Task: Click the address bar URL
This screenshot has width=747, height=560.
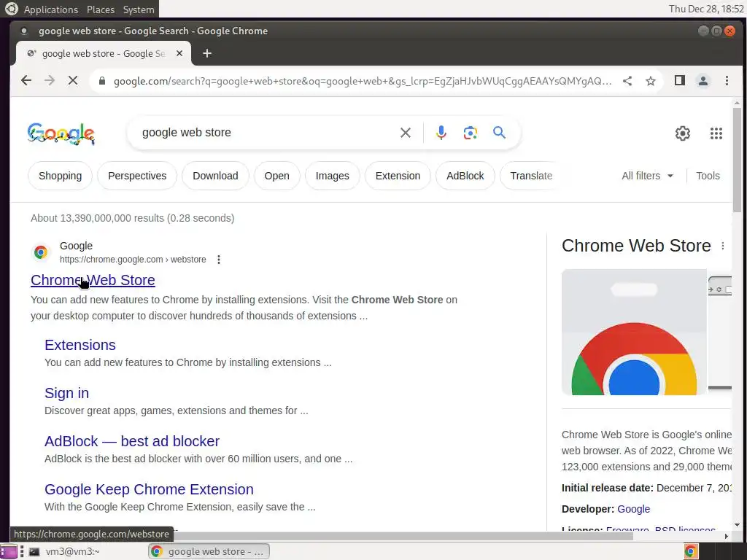Action: (x=362, y=81)
